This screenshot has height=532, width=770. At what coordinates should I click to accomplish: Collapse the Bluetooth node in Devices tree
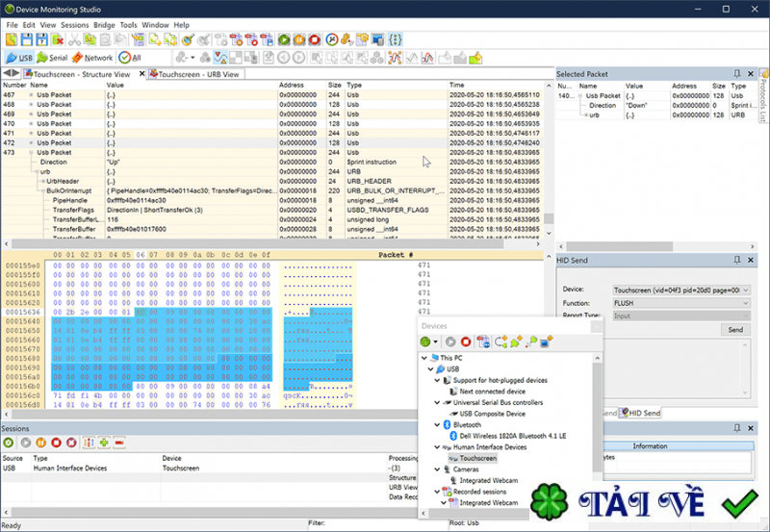pyautogui.click(x=437, y=424)
